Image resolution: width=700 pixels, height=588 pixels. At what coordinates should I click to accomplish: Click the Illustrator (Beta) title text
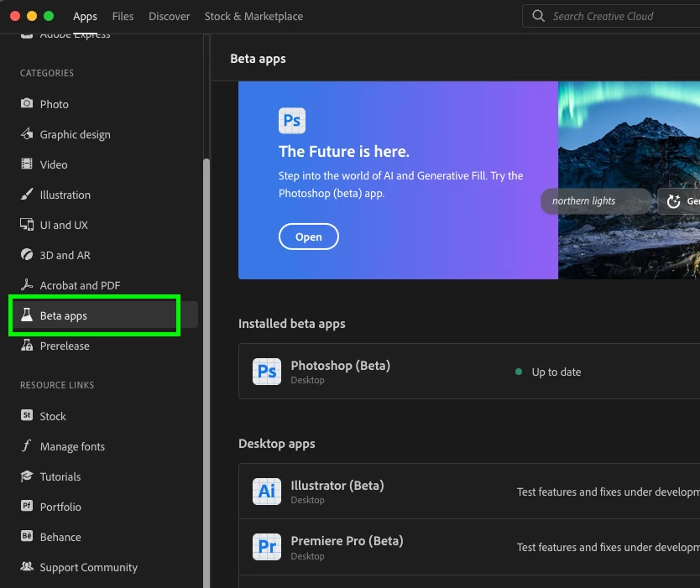coord(337,486)
